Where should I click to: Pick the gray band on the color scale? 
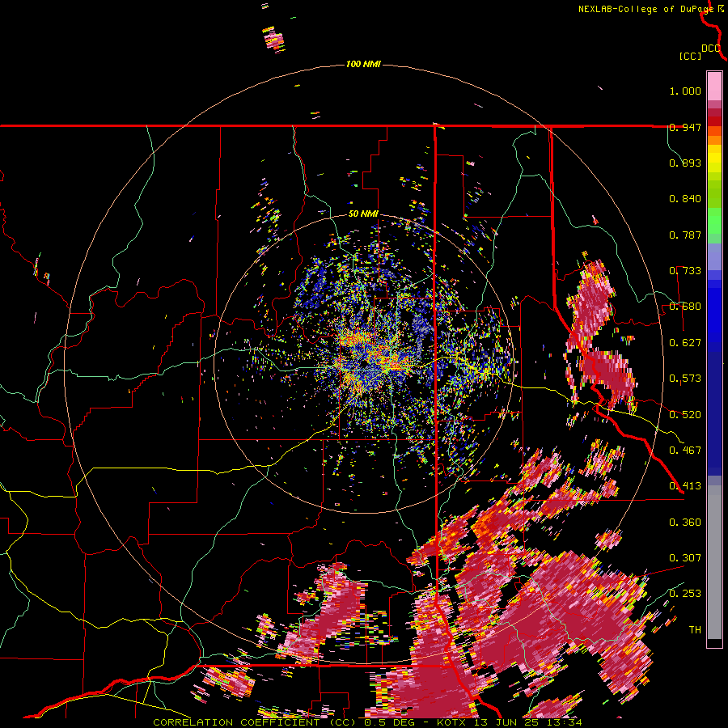(714, 562)
